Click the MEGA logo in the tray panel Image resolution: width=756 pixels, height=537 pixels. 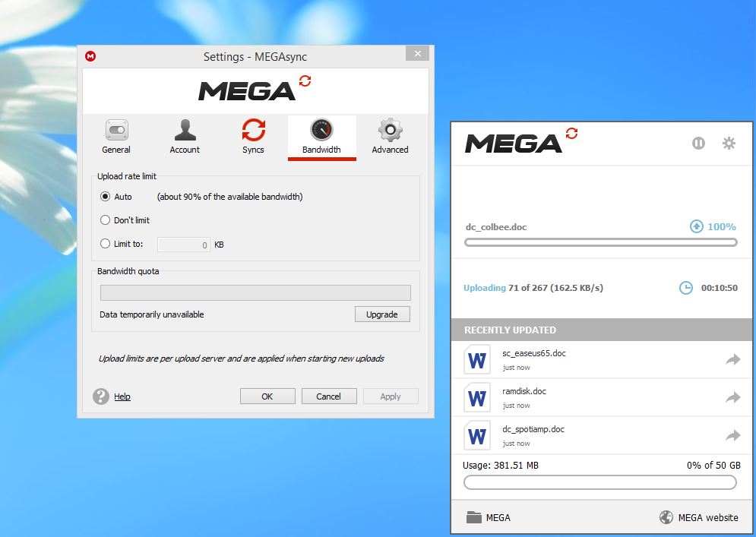pos(520,141)
